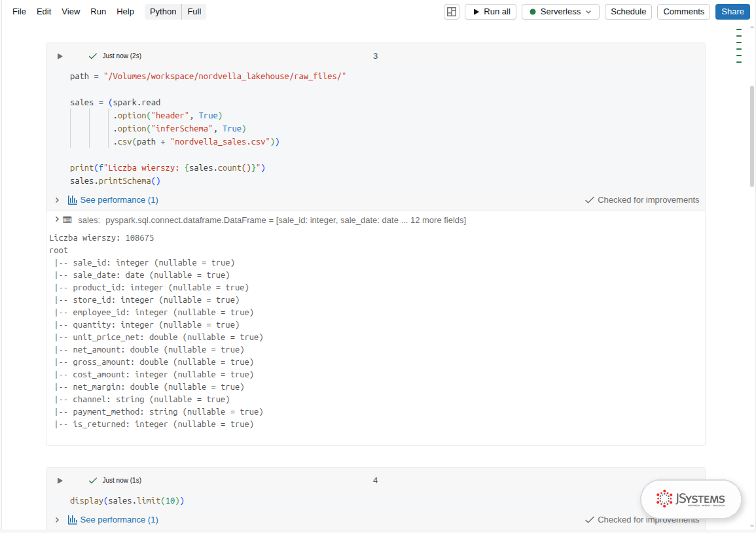756x533 pixels.
Task: Click bar chart icon in cell 3
Action: point(72,200)
